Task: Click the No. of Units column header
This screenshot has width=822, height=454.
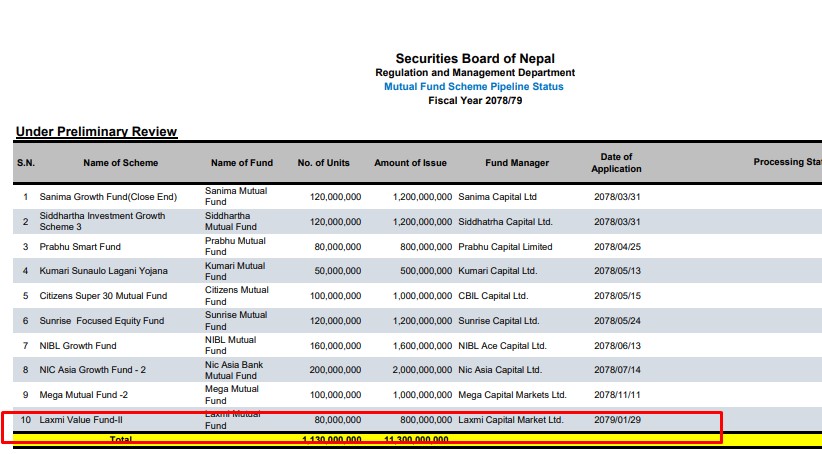Action: [323, 163]
